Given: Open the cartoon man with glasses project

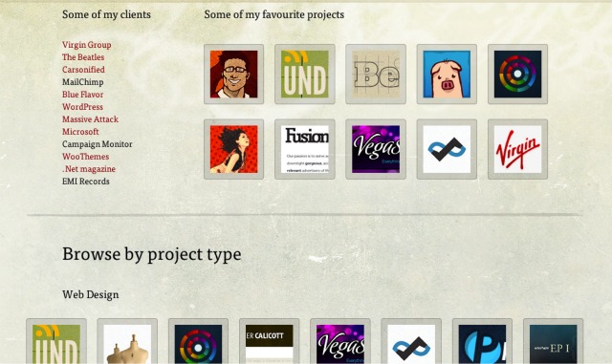Looking at the screenshot, I should tap(233, 75).
